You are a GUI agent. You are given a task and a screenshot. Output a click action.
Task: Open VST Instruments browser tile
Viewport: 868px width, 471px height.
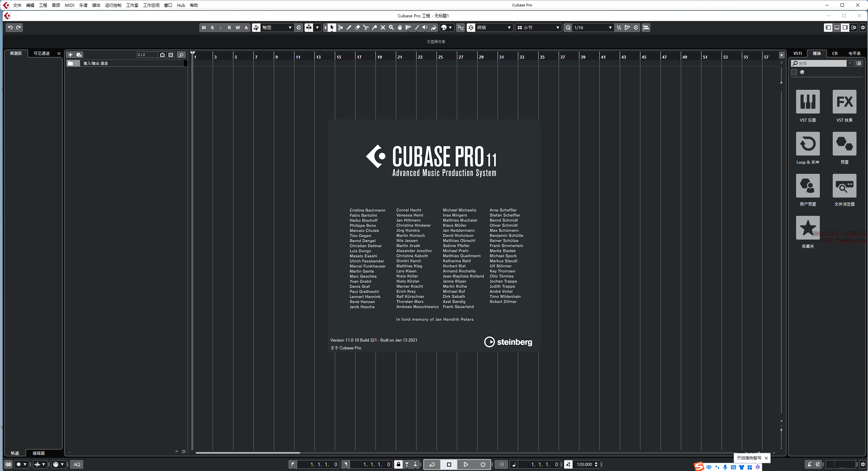pos(808,102)
